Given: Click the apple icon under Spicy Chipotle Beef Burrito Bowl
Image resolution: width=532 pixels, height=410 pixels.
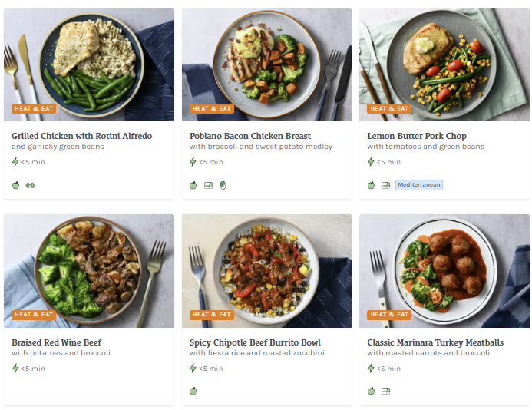Looking at the screenshot, I should click(193, 391).
